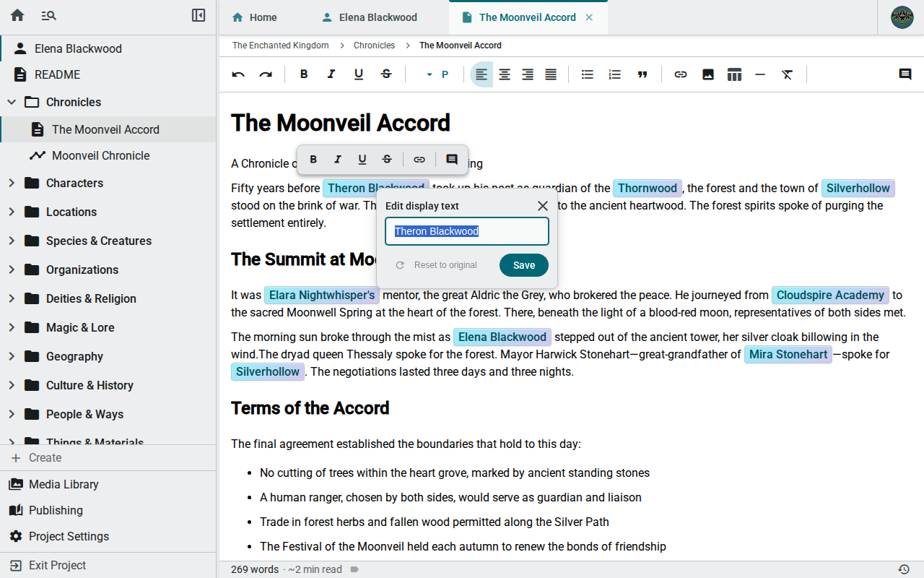Undo the last edit
The width and height of the screenshot is (924, 578).
pos(238,74)
